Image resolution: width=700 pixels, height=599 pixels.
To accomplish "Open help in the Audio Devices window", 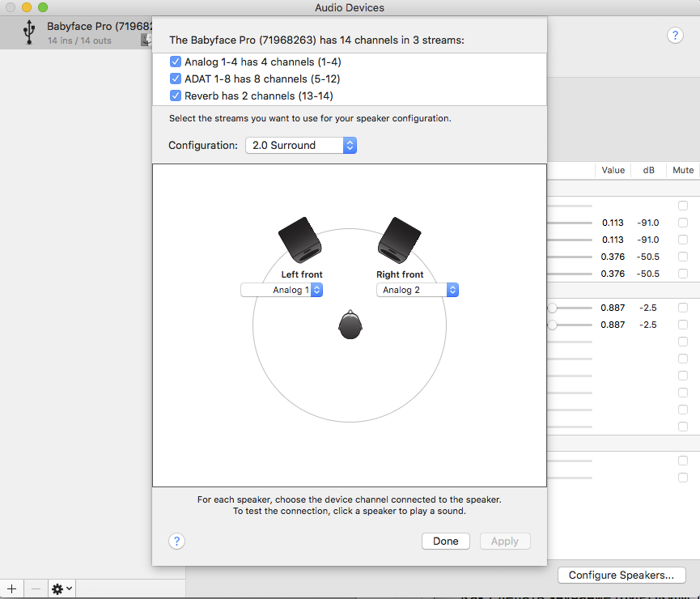I will pyautogui.click(x=675, y=36).
